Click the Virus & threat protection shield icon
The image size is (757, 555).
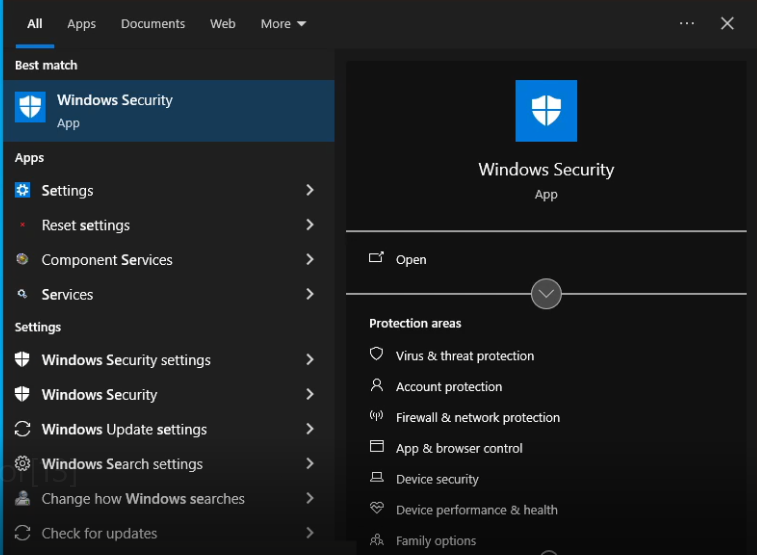[x=377, y=354]
